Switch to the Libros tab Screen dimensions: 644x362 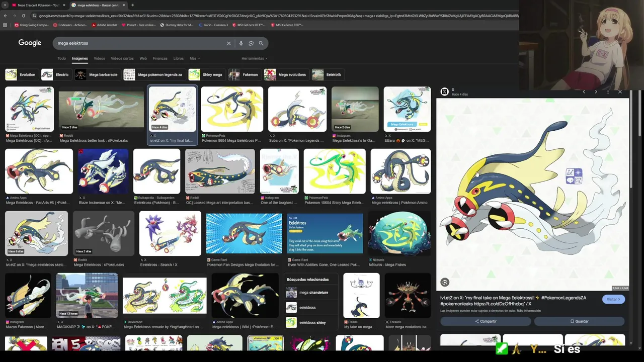pyautogui.click(x=179, y=58)
